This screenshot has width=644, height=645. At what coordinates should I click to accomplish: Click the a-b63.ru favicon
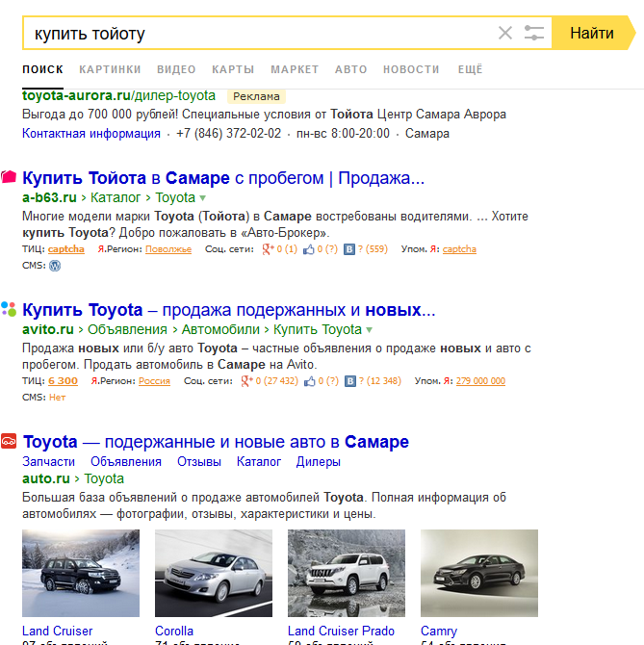(x=9, y=177)
